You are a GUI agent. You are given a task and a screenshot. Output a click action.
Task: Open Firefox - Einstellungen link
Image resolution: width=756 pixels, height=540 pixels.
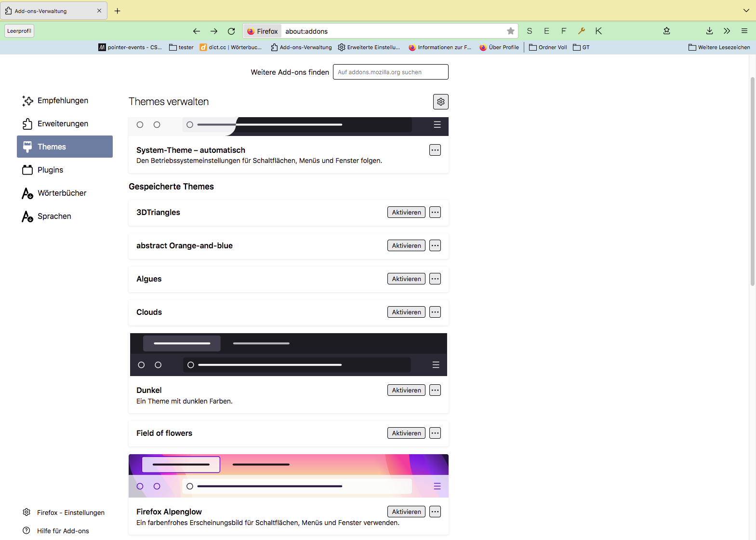(64, 513)
